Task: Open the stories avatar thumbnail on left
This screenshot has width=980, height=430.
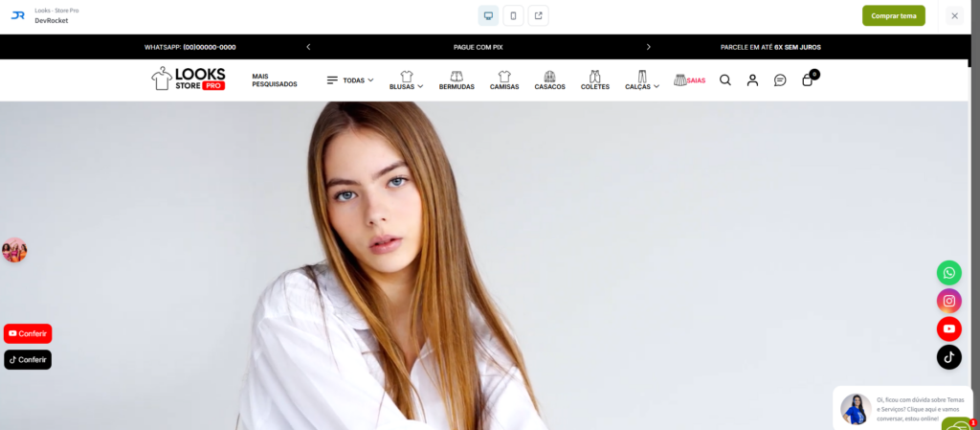Action: pyautogui.click(x=14, y=250)
